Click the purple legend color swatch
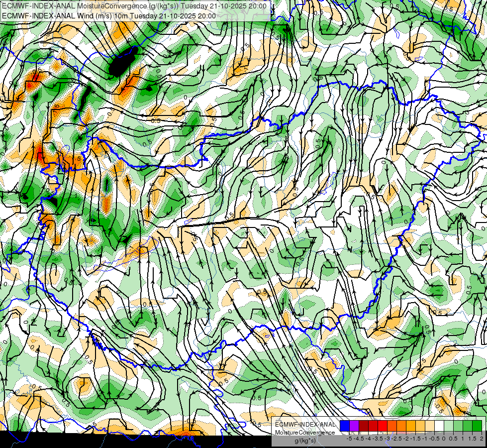This screenshot has width=487, height=448. pyautogui.click(x=354, y=426)
